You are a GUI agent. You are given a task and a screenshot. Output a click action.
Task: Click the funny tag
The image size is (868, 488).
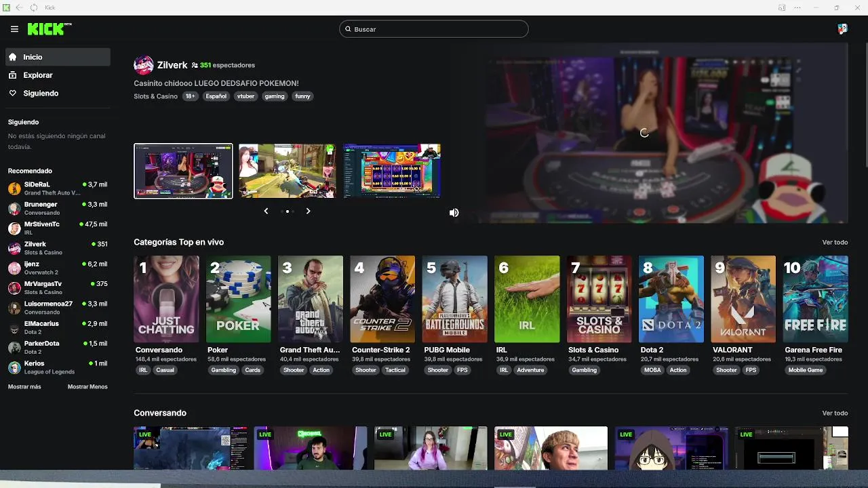coord(302,96)
